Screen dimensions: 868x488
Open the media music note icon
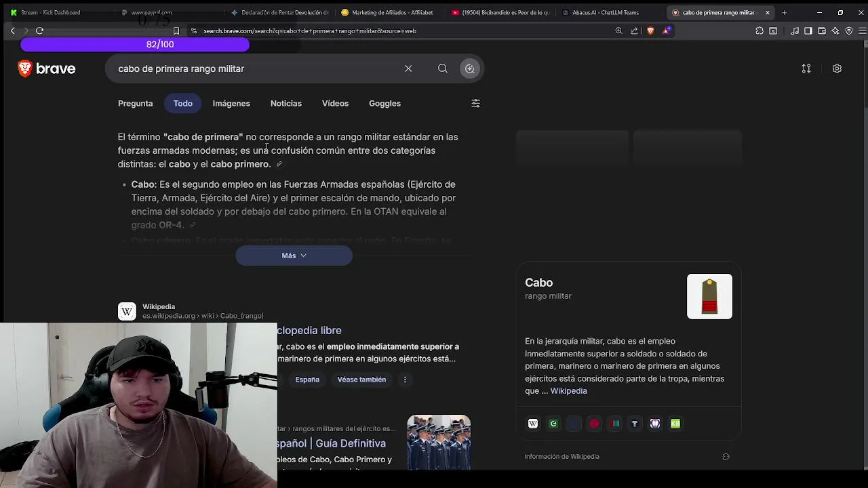[x=795, y=30]
